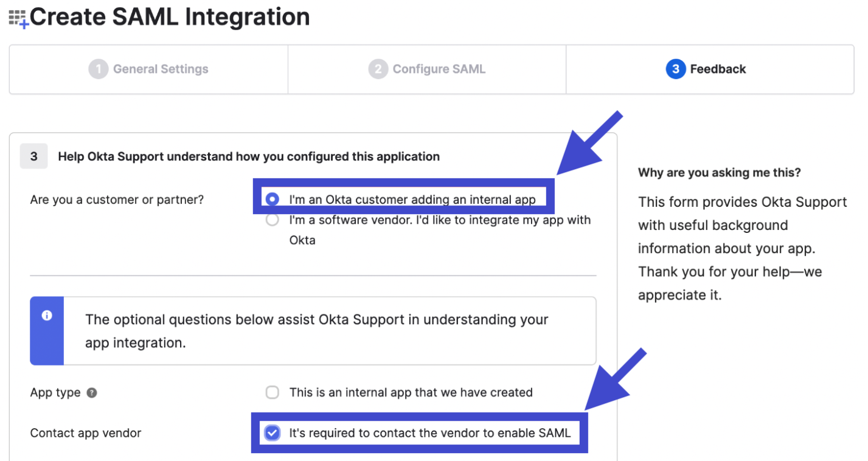The width and height of the screenshot is (868, 461).
Task: Click the Contact app vendor field label
Action: click(x=86, y=433)
